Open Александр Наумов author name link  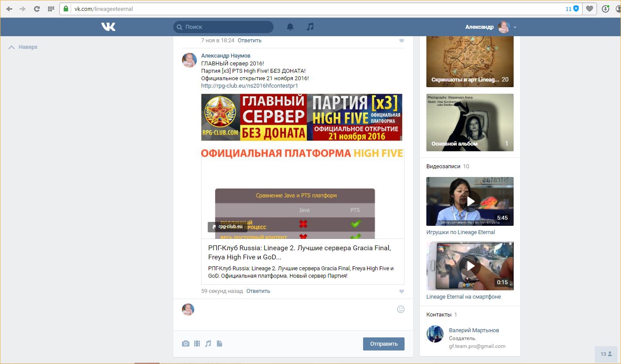pyautogui.click(x=226, y=56)
